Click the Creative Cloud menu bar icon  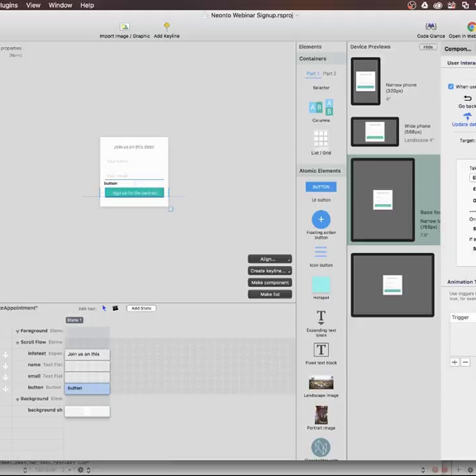pyautogui.click(x=438, y=5)
